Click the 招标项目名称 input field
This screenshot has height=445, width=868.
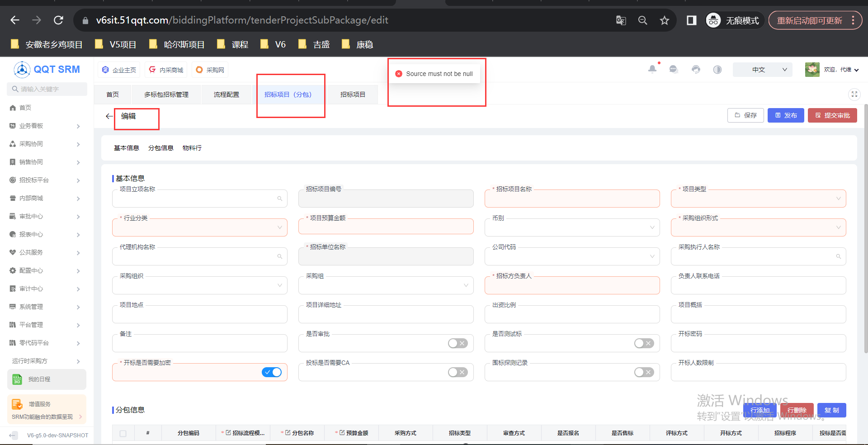click(x=572, y=199)
